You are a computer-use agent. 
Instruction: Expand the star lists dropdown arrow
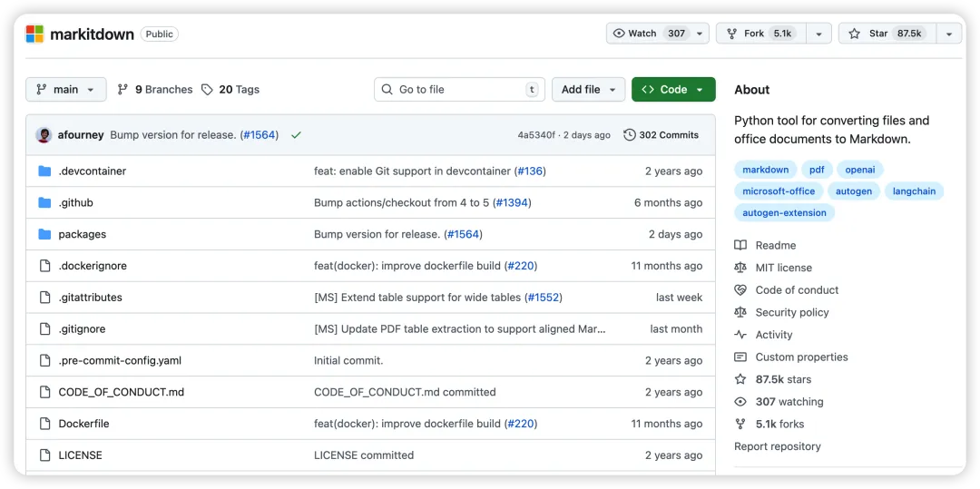(948, 34)
